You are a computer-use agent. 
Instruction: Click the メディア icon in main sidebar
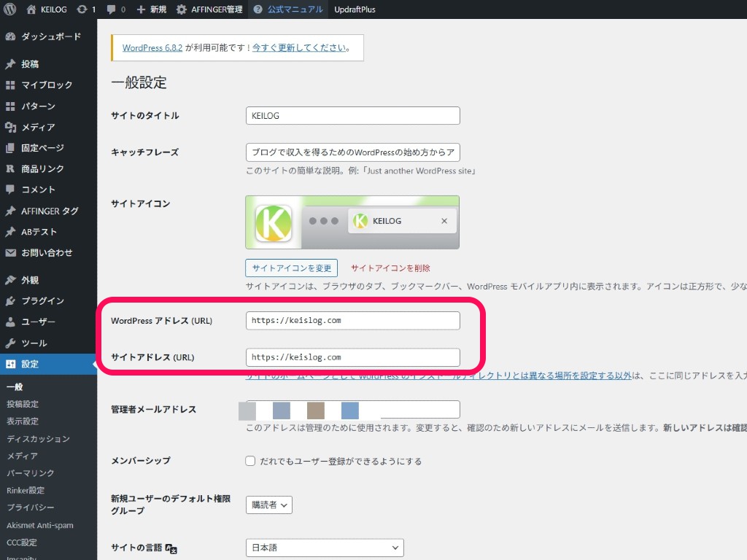point(10,127)
